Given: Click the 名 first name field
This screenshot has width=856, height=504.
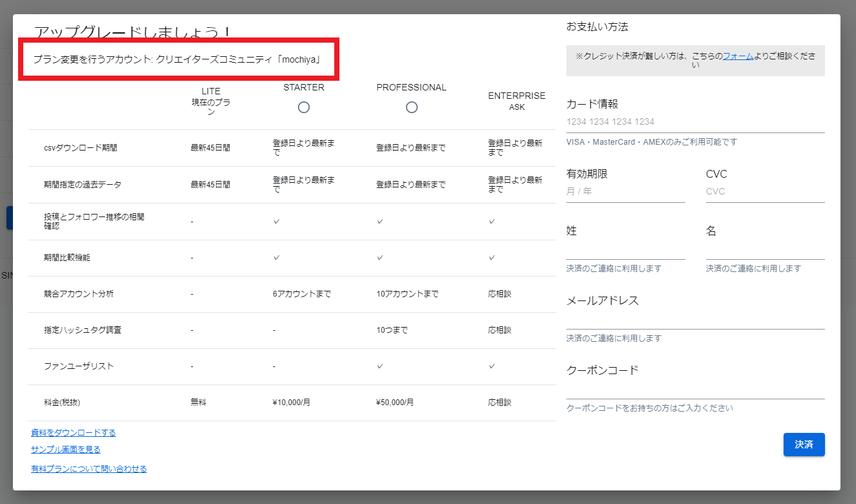Looking at the screenshot, I should [x=765, y=250].
